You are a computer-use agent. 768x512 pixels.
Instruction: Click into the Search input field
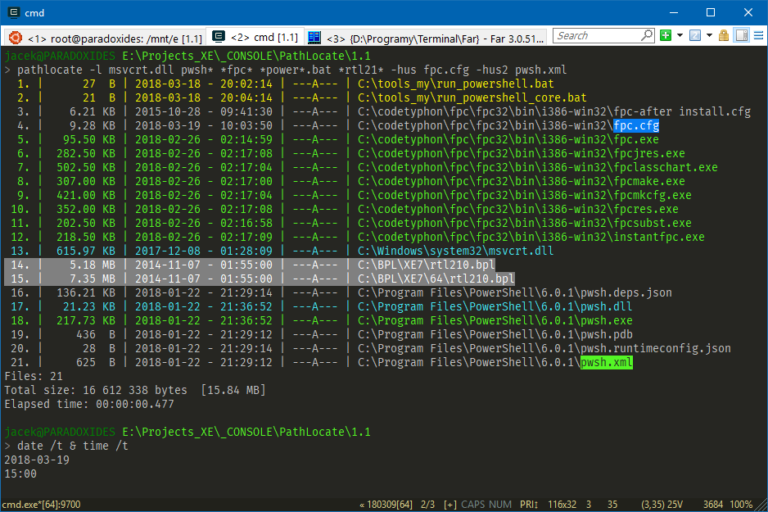596,36
